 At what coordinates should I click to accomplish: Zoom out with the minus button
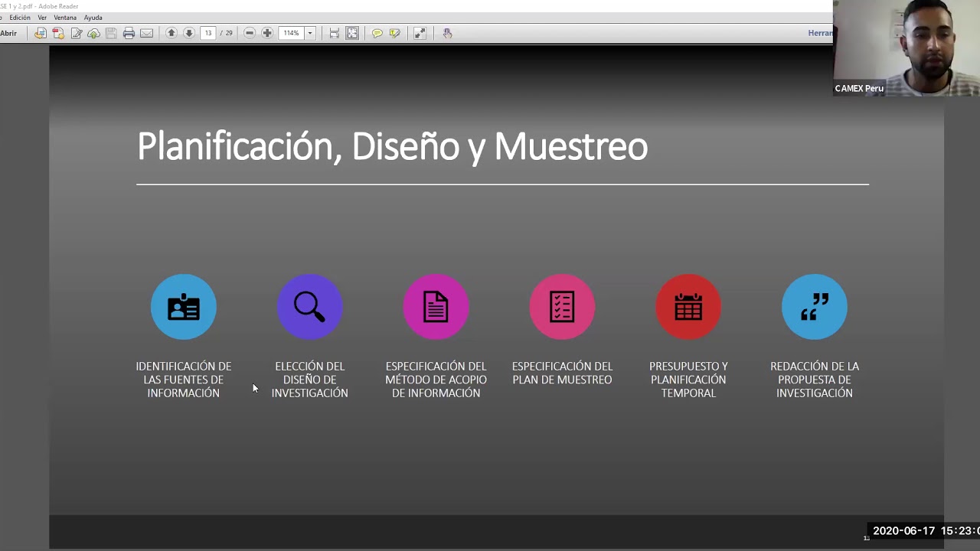coord(250,33)
